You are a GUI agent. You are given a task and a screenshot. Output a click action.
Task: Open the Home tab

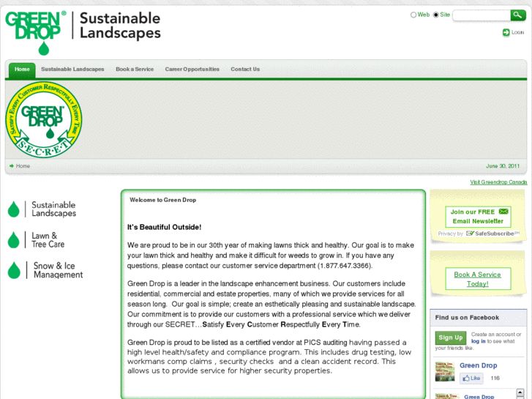(x=22, y=70)
